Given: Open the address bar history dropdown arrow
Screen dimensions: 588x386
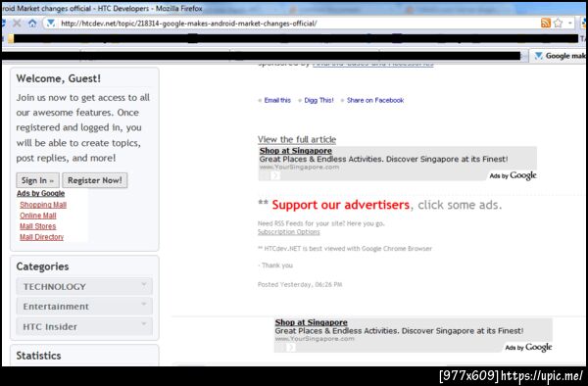Looking at the screenshot, I should click(x=570, y=23).
